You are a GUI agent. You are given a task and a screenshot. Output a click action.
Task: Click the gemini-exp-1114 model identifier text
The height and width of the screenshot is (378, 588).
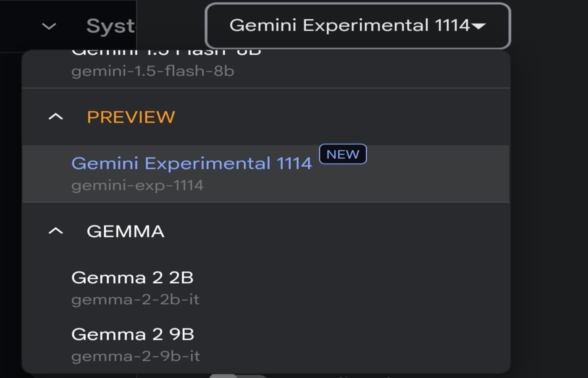137,184
